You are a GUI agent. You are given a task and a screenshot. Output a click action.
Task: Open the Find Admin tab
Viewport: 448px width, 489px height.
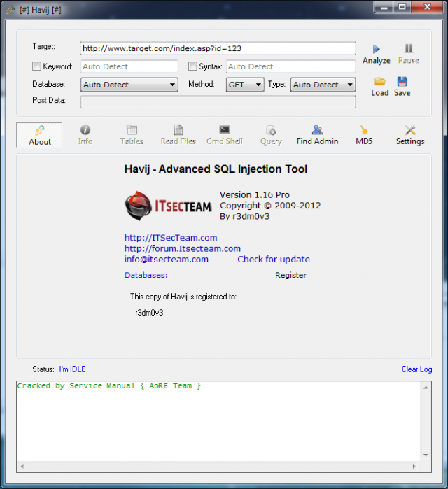click(317, 135)
